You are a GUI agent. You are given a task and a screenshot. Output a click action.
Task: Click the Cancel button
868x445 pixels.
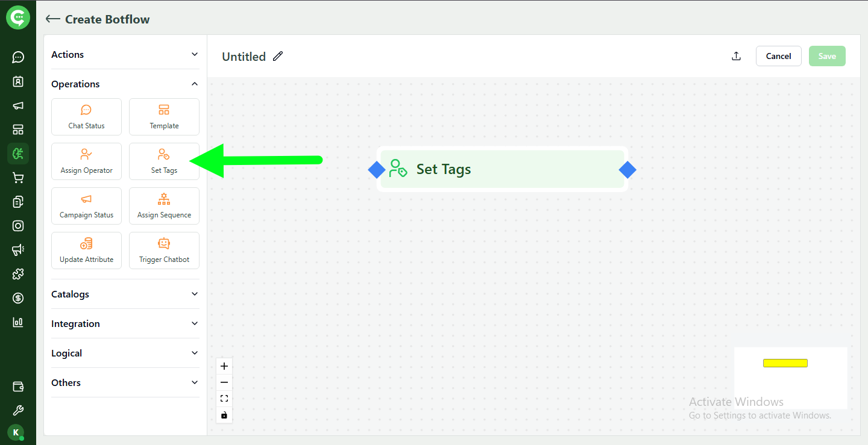pos(778,55)
